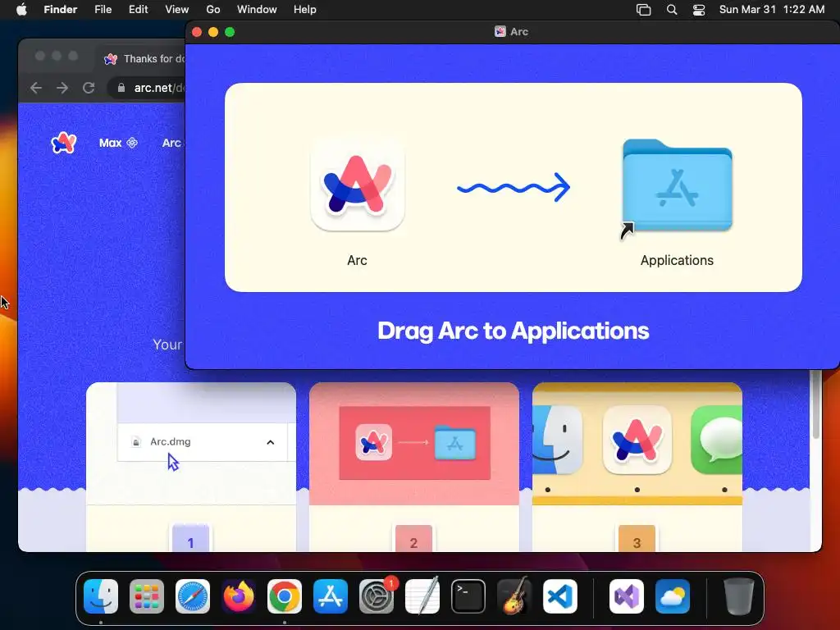
Task: Maximize the Arc installer window
Action: [x=230, y=32]
